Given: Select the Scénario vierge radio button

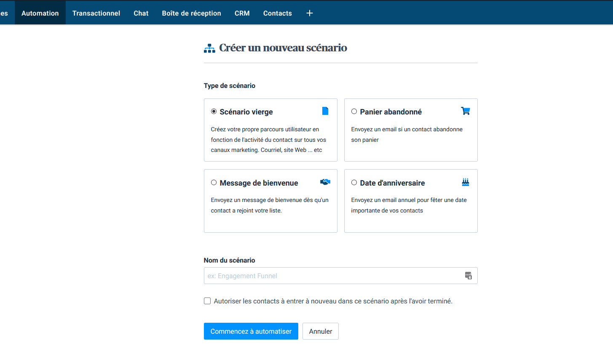Looking at the screenshot, I should 214,112.
